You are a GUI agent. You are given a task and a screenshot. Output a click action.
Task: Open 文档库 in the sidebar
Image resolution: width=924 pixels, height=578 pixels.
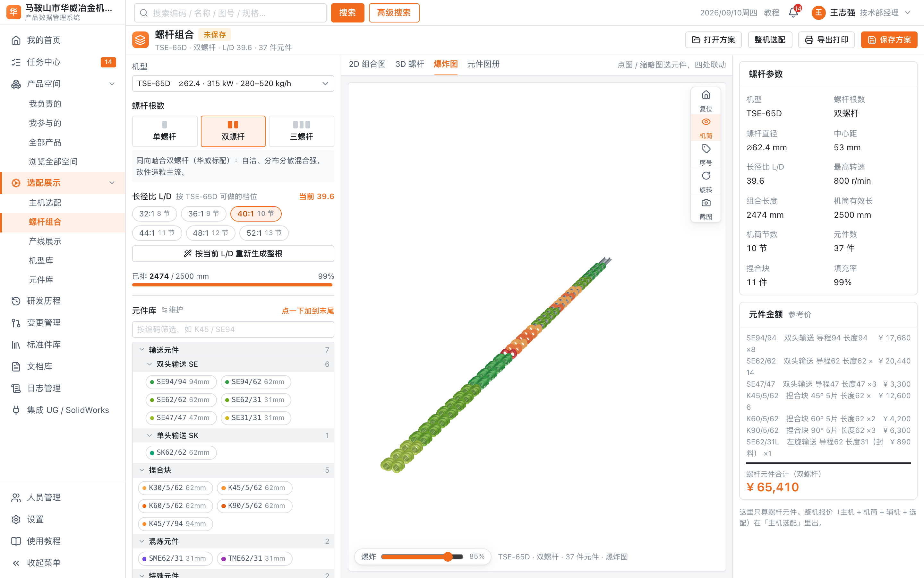click(63, 366)
